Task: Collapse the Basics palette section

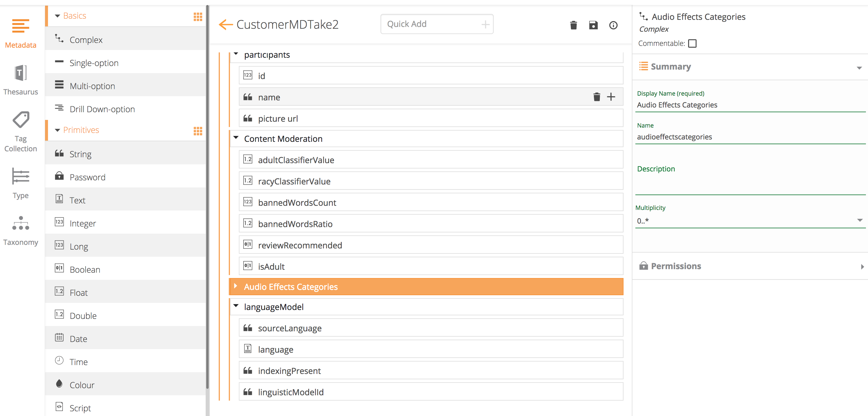Action: point(57,16)
